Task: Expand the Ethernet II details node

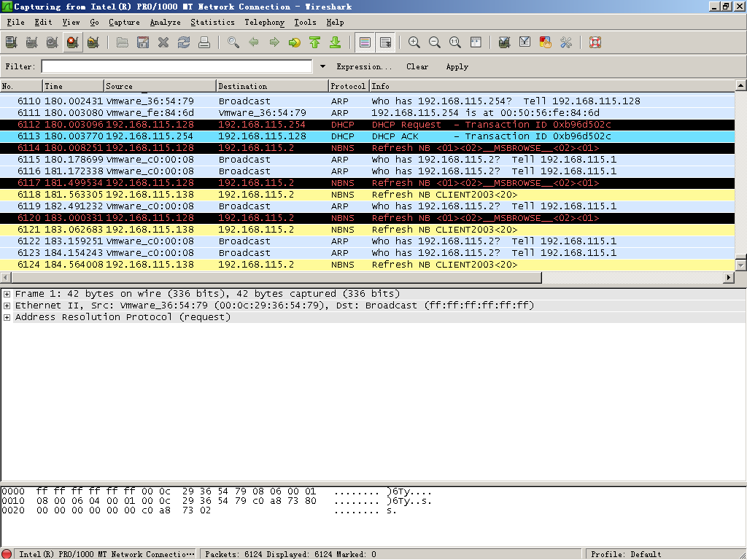Action: click(7, 306)
